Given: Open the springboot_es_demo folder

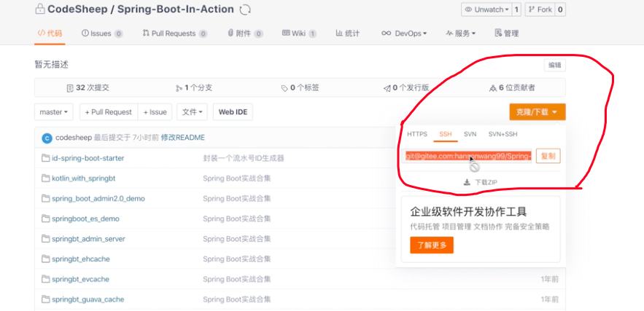Looking at the screenshot, I should click(85, 219).
